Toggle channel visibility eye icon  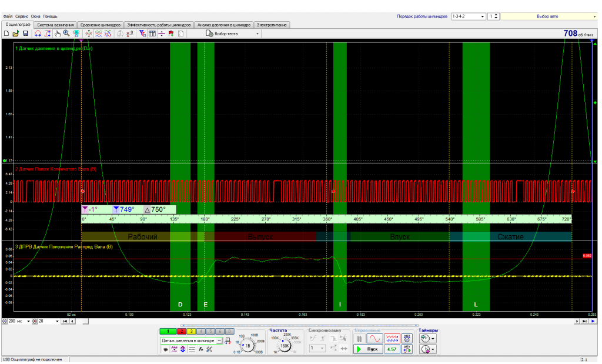[x=165, y=349]
